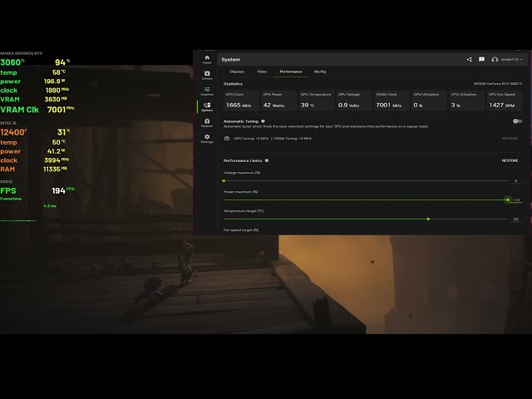Click the Statistics heading

233,84
